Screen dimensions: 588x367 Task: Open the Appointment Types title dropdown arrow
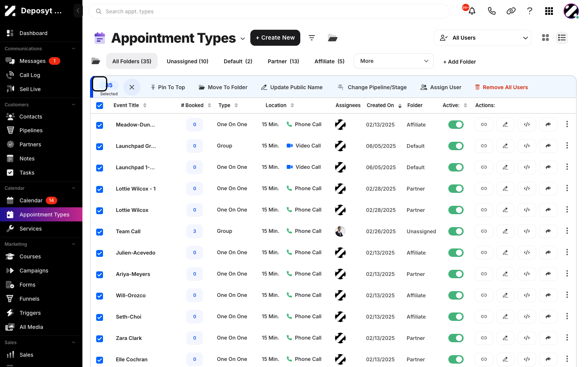(243, 38)
